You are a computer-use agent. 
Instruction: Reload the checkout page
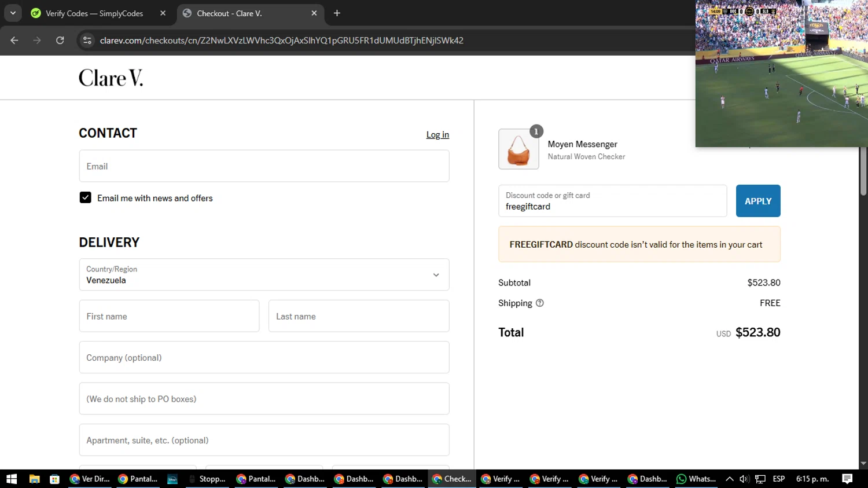point(60,40)
